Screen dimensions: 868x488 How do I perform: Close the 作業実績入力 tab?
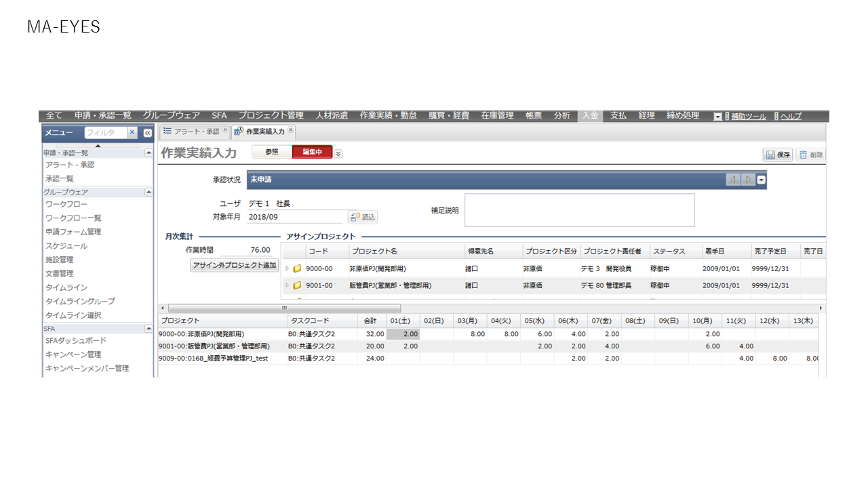point(290,130)
